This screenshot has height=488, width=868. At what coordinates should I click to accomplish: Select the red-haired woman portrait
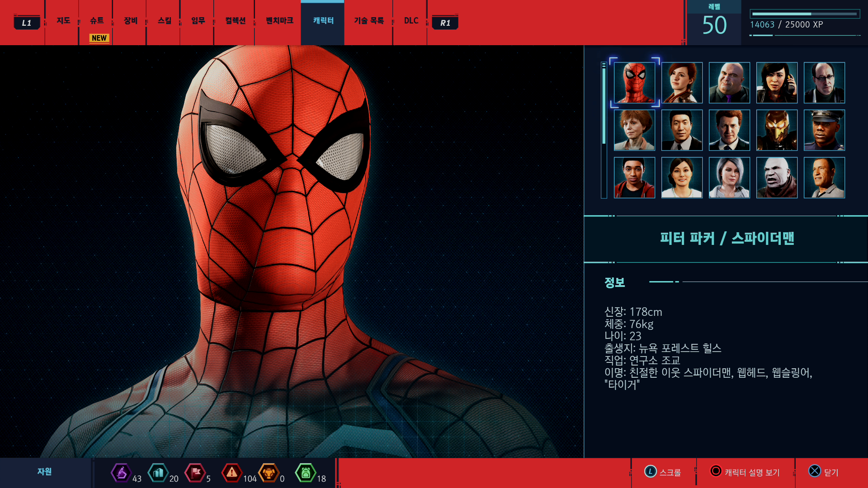click(x=682, y=83)
